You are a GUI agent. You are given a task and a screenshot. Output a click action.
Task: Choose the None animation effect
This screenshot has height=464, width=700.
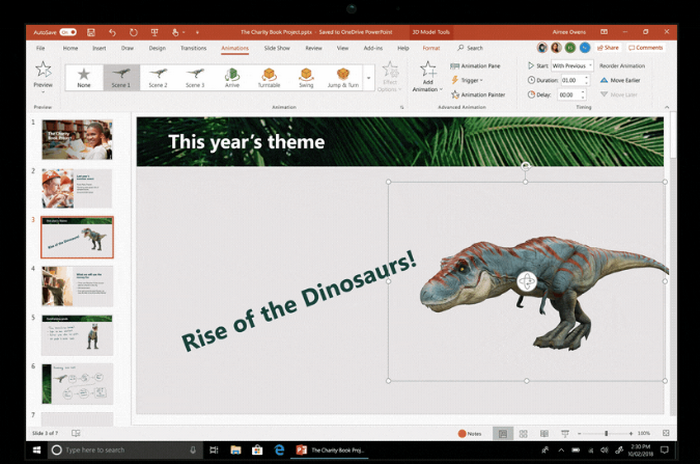coord(84,78)
